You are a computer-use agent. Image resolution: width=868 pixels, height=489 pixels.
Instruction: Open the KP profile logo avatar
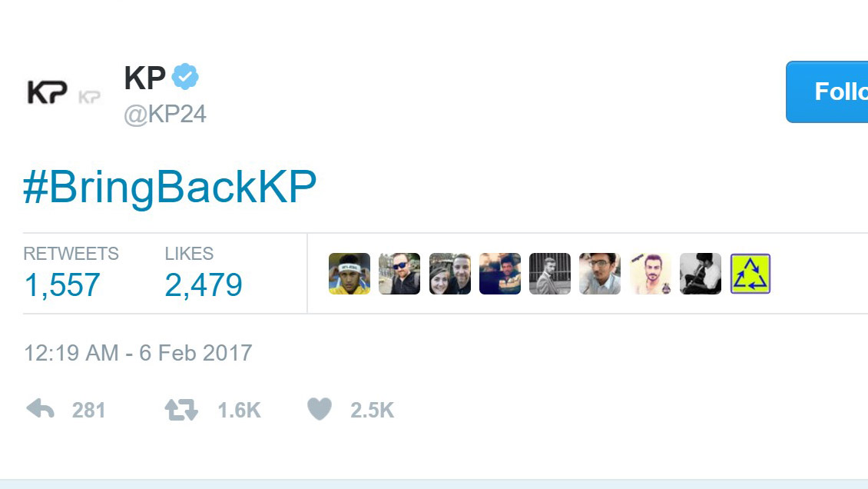click(x=48, y=92)
